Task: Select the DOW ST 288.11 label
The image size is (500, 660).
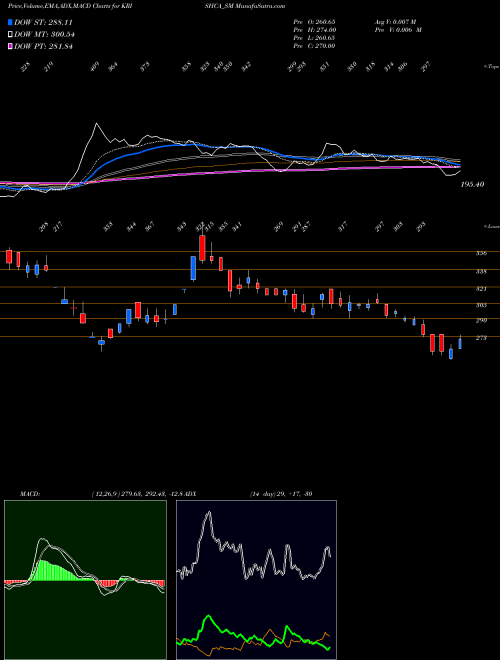Action: (x=43, y=22)
